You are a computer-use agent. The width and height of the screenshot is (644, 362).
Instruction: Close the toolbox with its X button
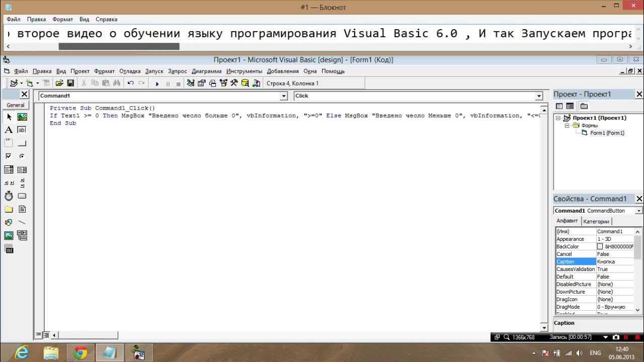[x=24, y=94]
